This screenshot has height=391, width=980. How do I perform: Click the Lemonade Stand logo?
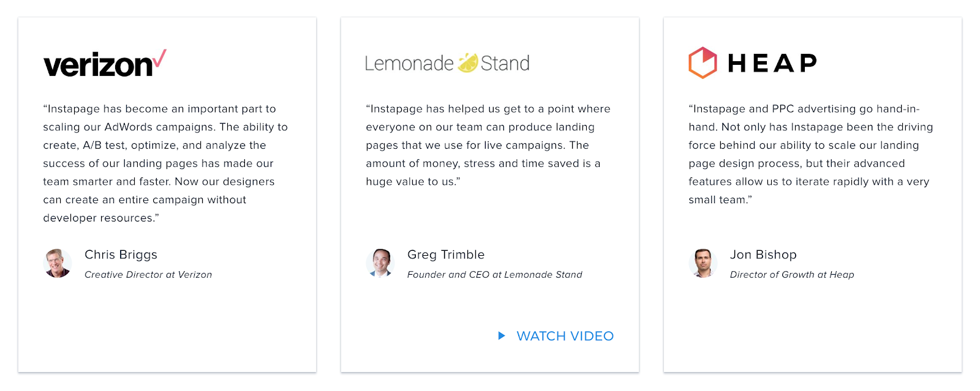point(447,63)
